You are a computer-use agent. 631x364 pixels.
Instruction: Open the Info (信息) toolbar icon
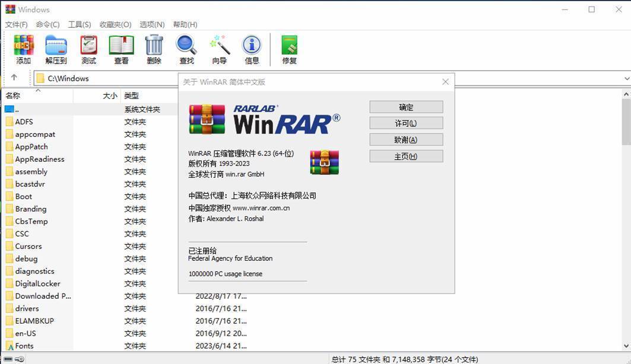click(252, 49)
